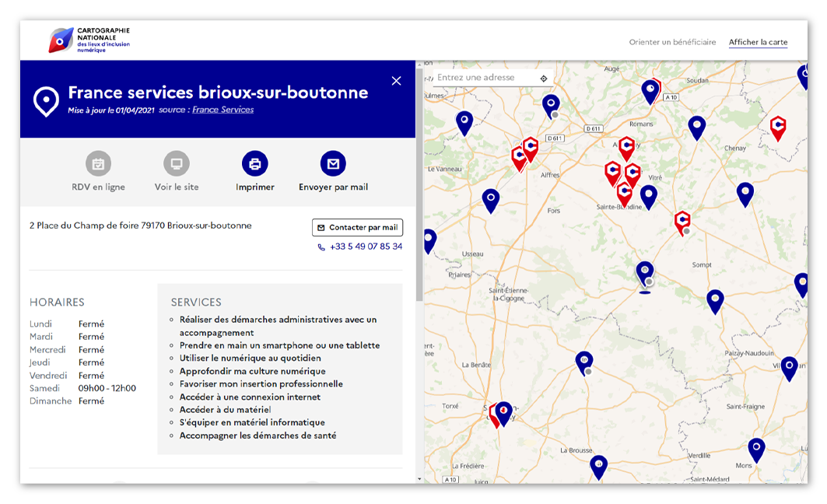Click the Contacter par mail button
The height and width of the screenshot is (504, 827).
coord(357,227)
